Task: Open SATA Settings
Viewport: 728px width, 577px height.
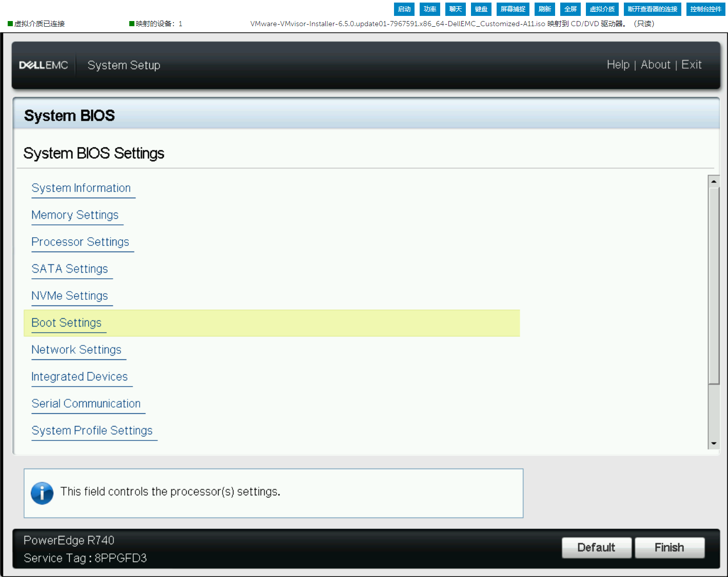Action: click(x=70, y=269)
